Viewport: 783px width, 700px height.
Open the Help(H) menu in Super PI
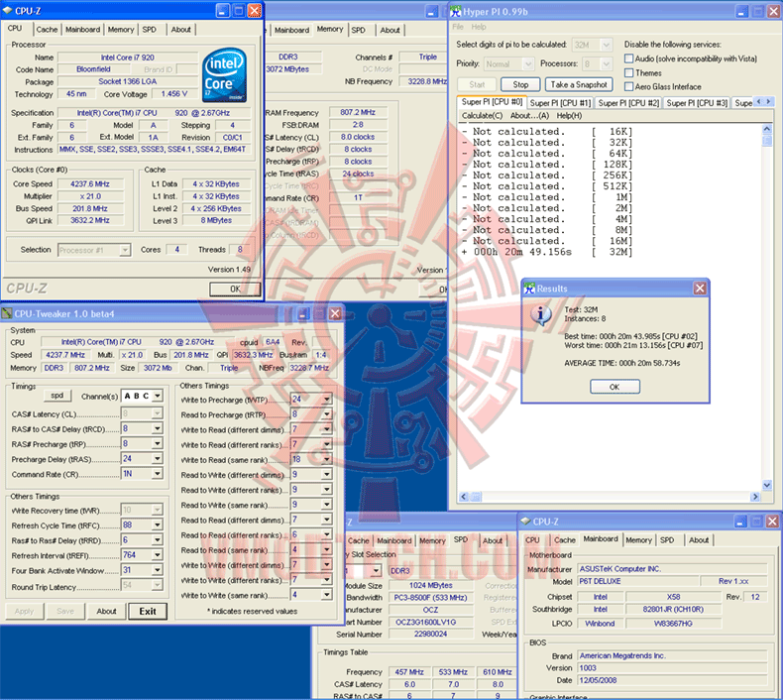(569, 116)
